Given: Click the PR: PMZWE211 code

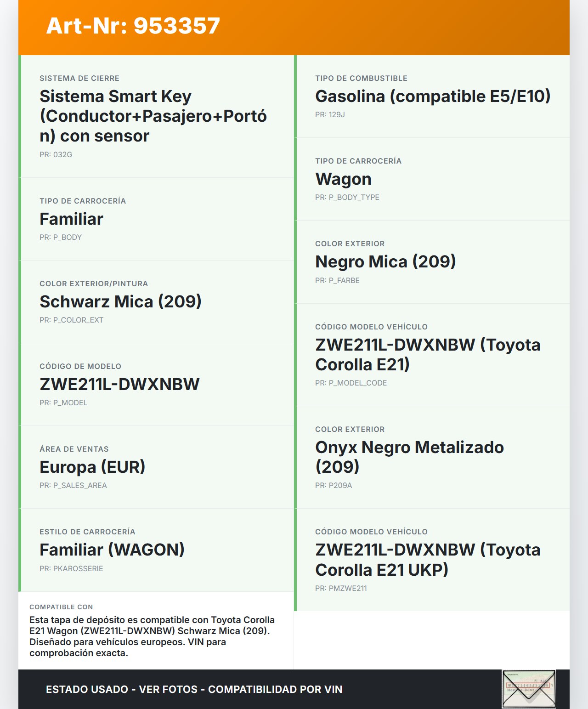Looking at the screenshot, I should point(341,589).
